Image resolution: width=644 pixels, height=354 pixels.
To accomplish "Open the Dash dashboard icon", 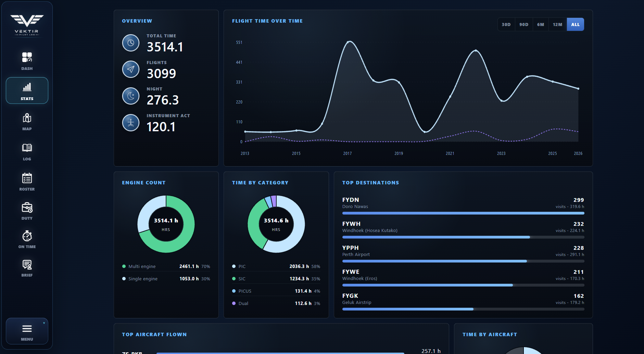I will coord(27,57).
